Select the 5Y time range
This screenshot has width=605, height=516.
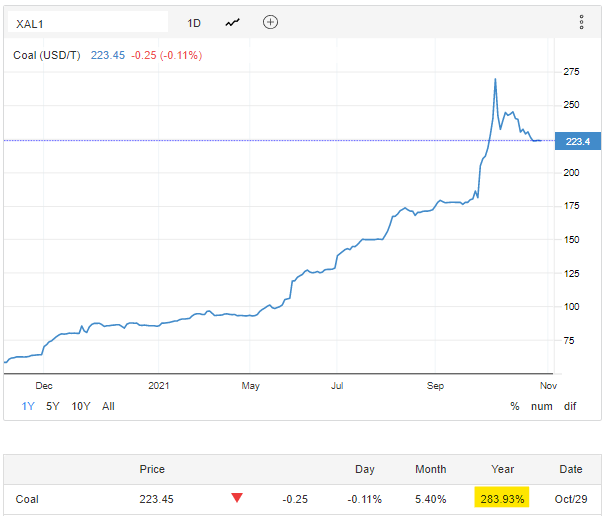coord(52,406)
